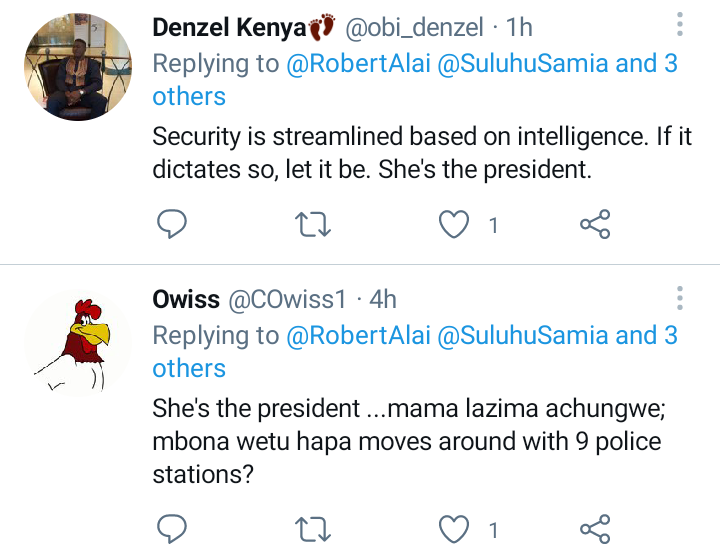
Task: Open Owiss's rooster profile picture
Action: [x=78, y=343]
